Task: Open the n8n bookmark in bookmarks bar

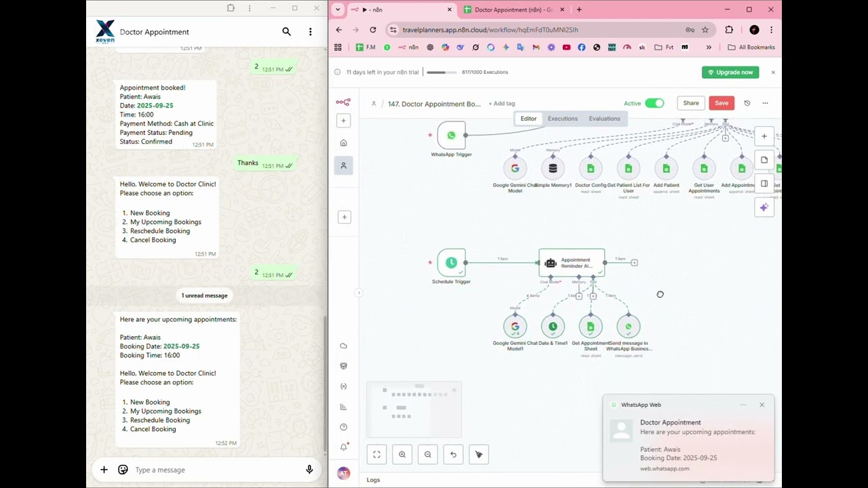Action: tap(409, 47)
